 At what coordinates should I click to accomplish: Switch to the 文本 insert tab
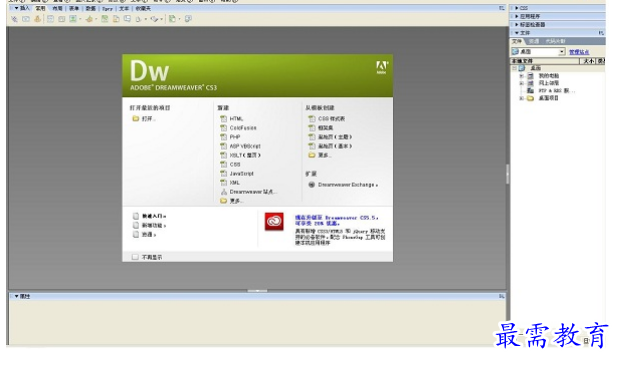124,8
